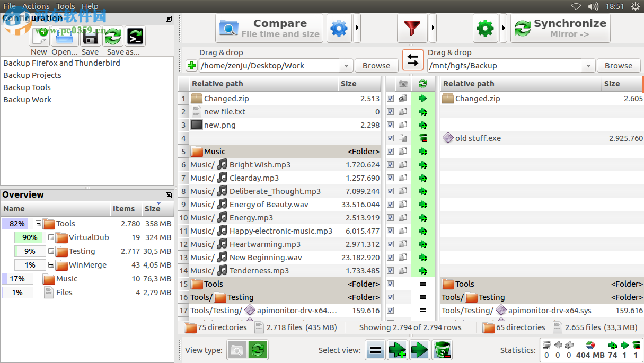
Task: Open the left folder path history dropdown
Action: (346, 65)
